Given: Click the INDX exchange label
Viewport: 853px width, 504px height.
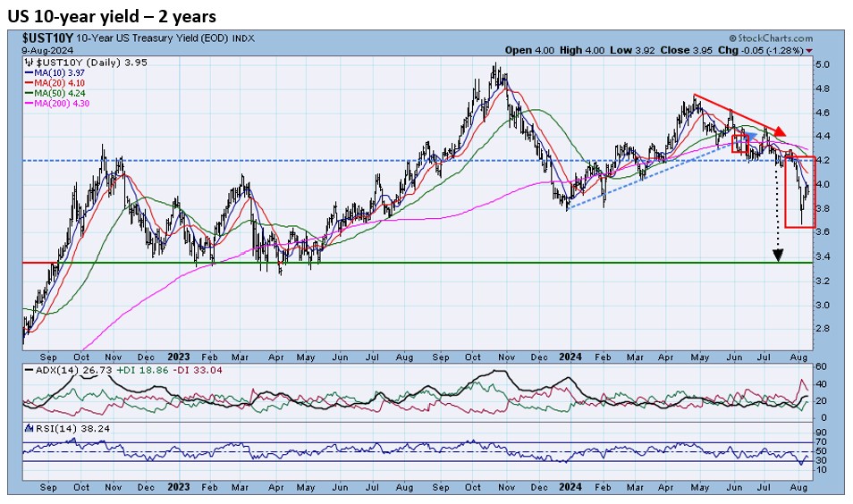Looking at the screenshot, I should coord(243,38).
